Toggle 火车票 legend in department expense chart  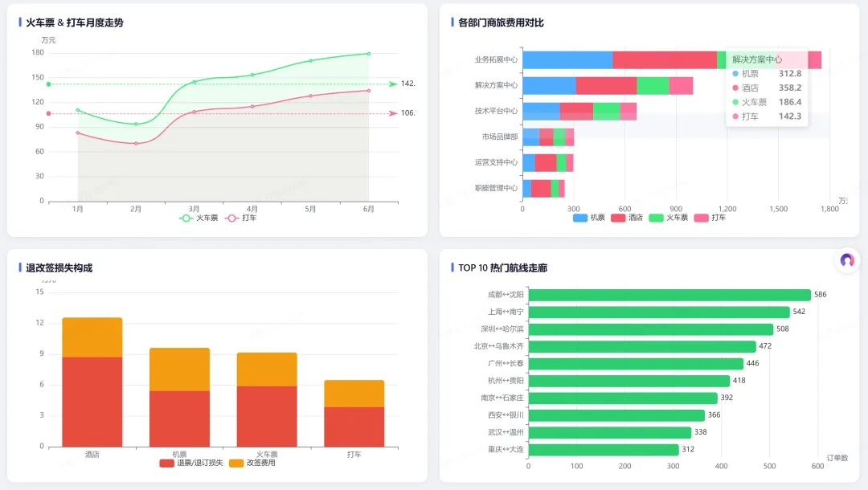coord(668,218)
